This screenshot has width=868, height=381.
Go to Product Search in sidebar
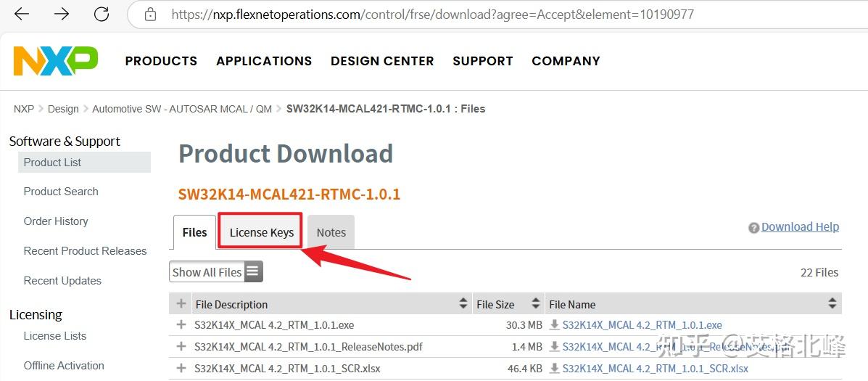tap(61, 192)
